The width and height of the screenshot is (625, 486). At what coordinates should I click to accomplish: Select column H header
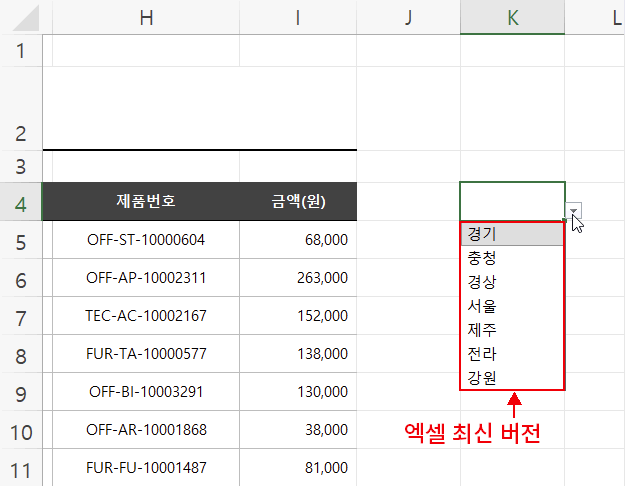pos(146,17)
